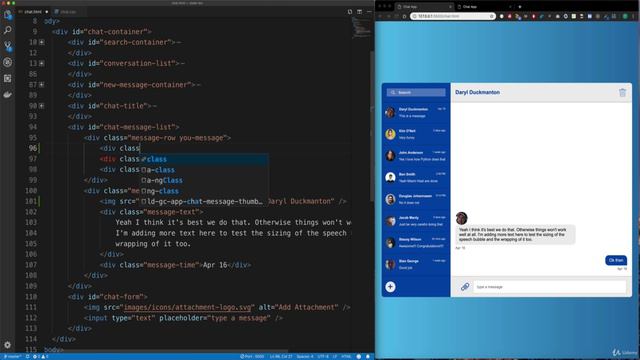This screenshot has height=360, width=640.
Task: Open the Daryl Duckmanton conversation in the list
Action: point(416,113)
